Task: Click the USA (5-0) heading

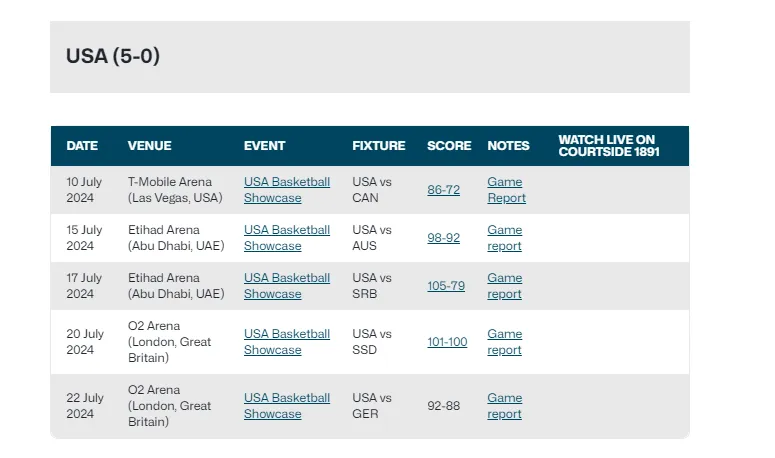Action: pos(113,56)
